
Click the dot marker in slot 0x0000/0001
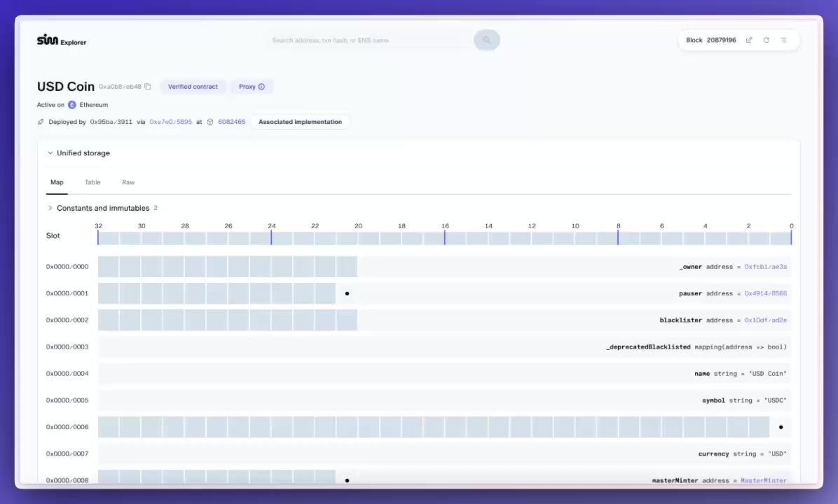tap(347, 293)
